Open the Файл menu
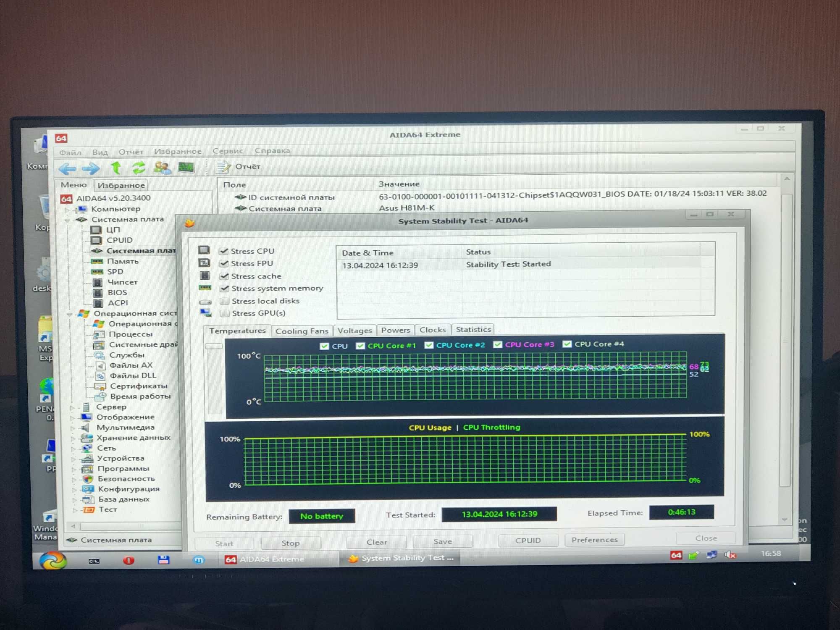Viewport: 840px width, 630px height. coord(70,152)
